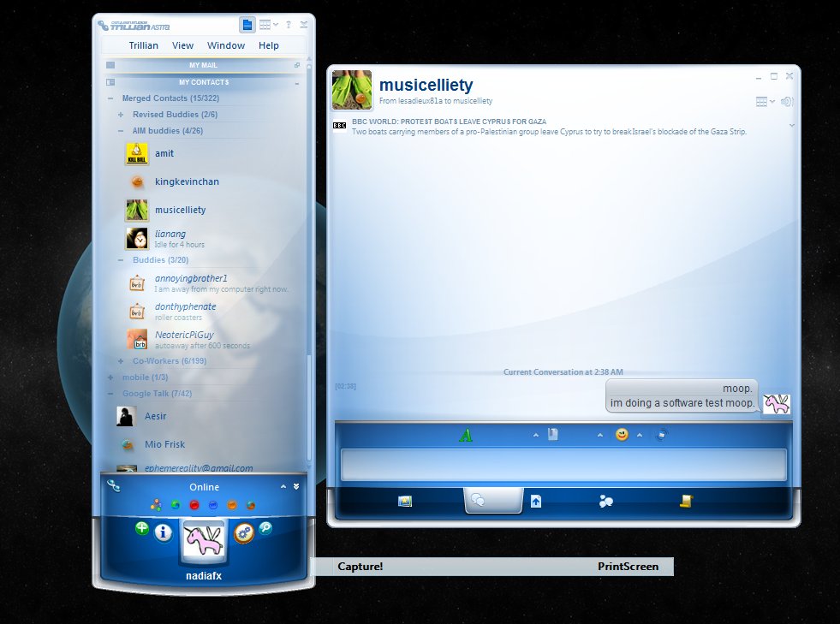
Task: Expand the mobile contacts group
Action: pyautogui.click(x=110, y=377)
